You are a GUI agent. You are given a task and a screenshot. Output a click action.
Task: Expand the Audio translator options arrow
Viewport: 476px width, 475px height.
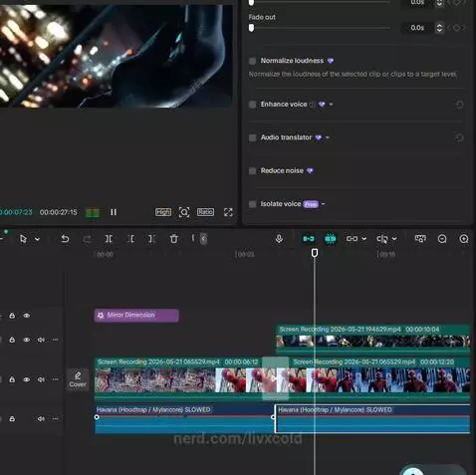(x=328, y=137)
